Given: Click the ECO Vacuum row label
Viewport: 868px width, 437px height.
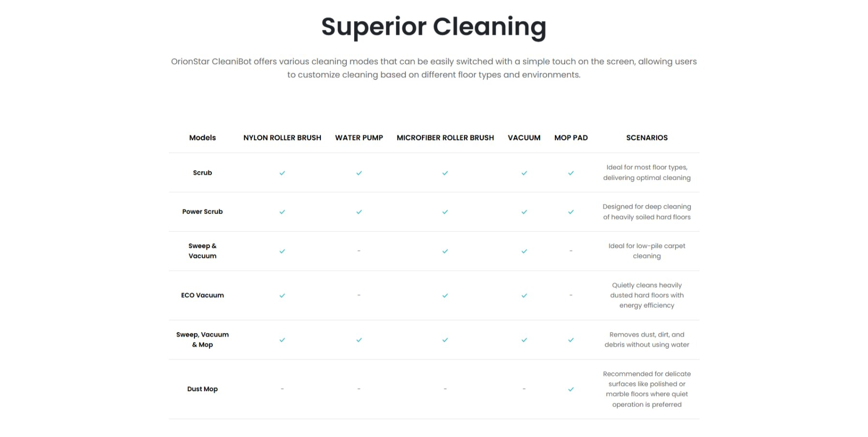Looking at the screenshot, I should tap(202, 295).
